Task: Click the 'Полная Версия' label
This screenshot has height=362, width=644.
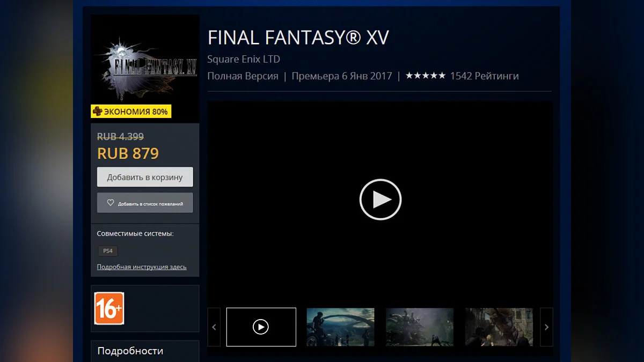Action: click(243, 76)
